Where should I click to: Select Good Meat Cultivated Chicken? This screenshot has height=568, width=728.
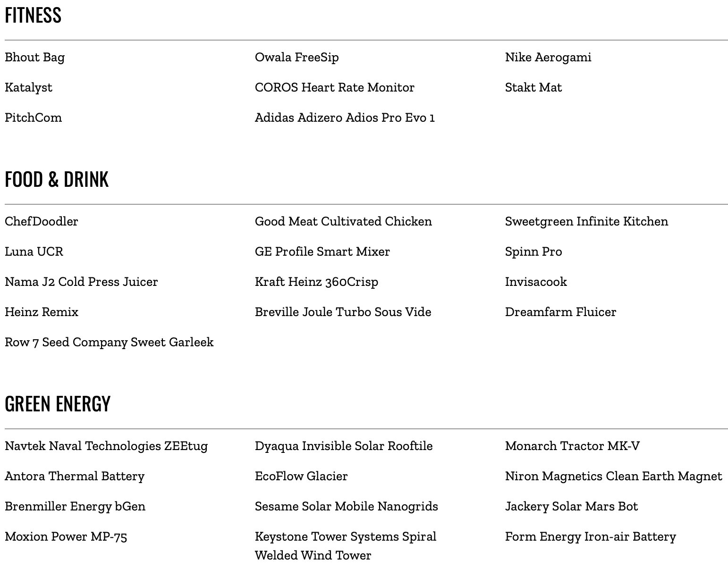(343, 222)
